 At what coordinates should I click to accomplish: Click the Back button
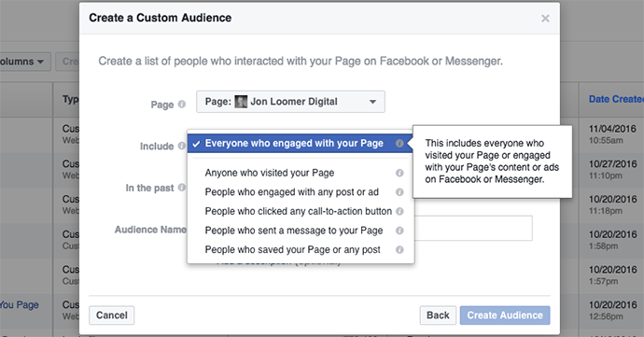point(438,316)
